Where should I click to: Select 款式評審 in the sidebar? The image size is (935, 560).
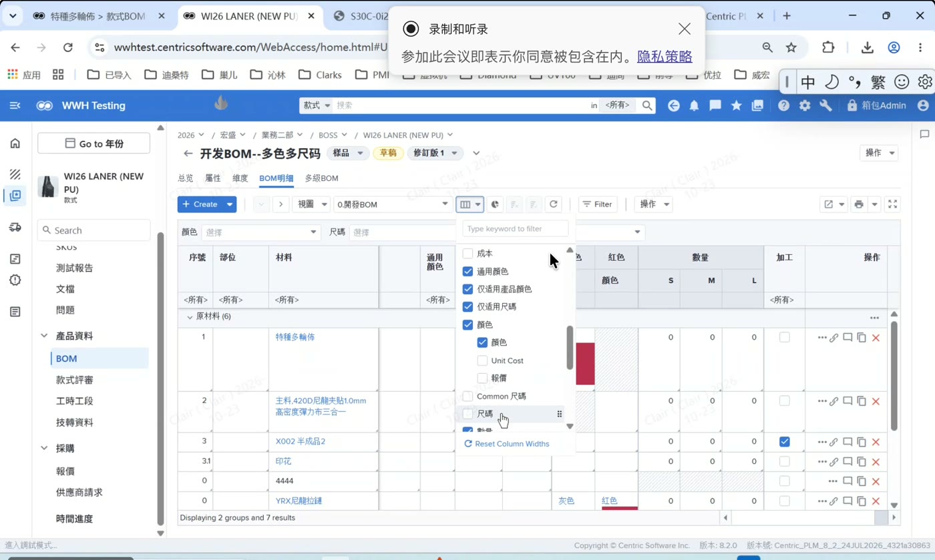coord(75,380)
